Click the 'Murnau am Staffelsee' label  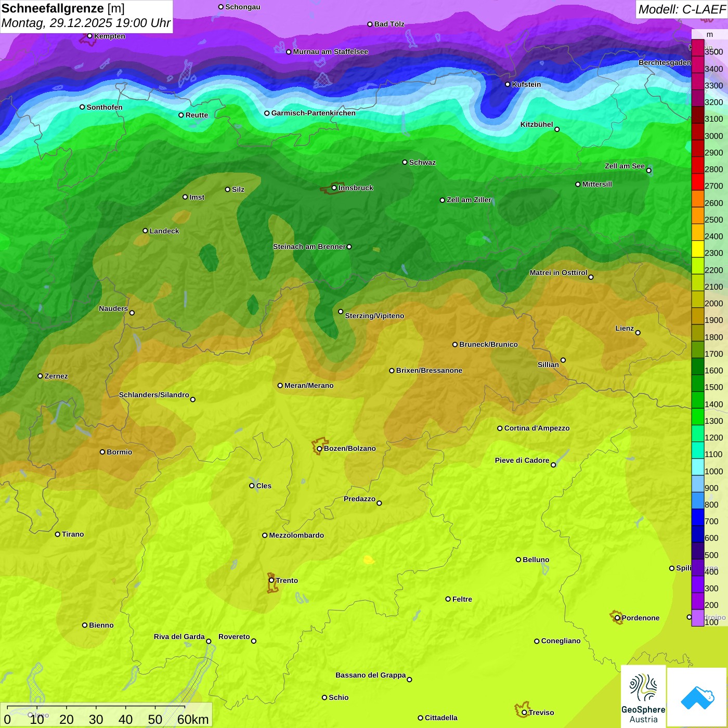[330, 51]
